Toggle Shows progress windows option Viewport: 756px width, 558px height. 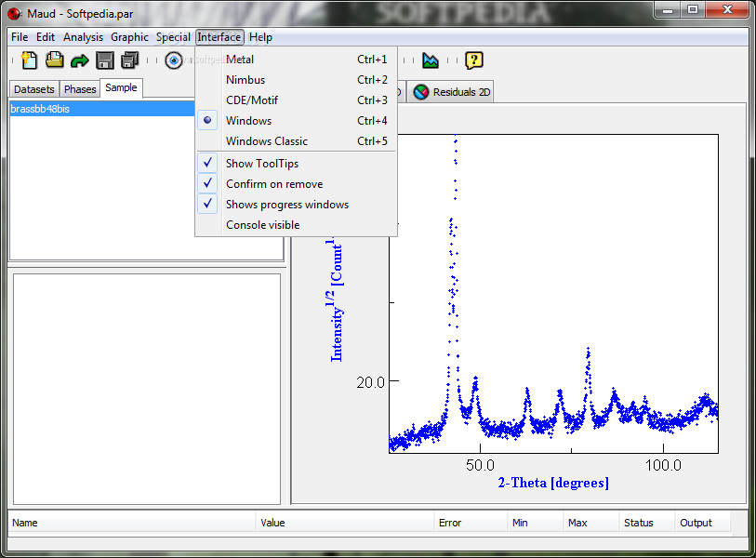pyautogui.click(x=296, y=205)
